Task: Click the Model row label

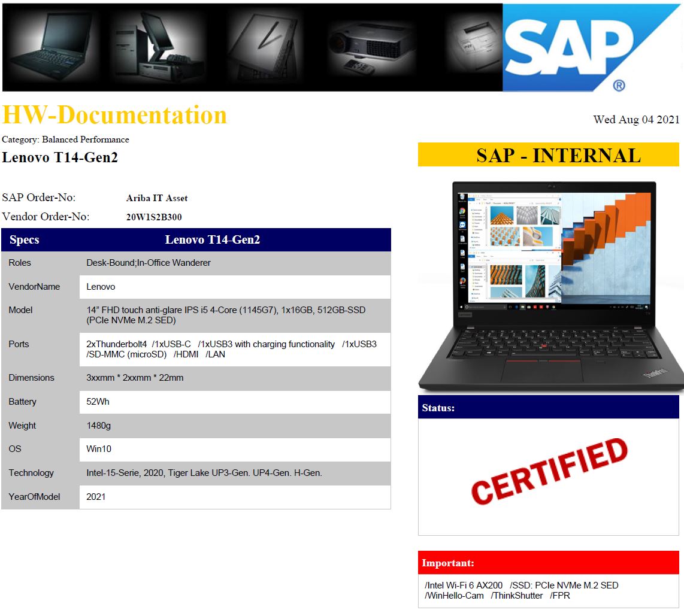Action: tap(20, 310)
